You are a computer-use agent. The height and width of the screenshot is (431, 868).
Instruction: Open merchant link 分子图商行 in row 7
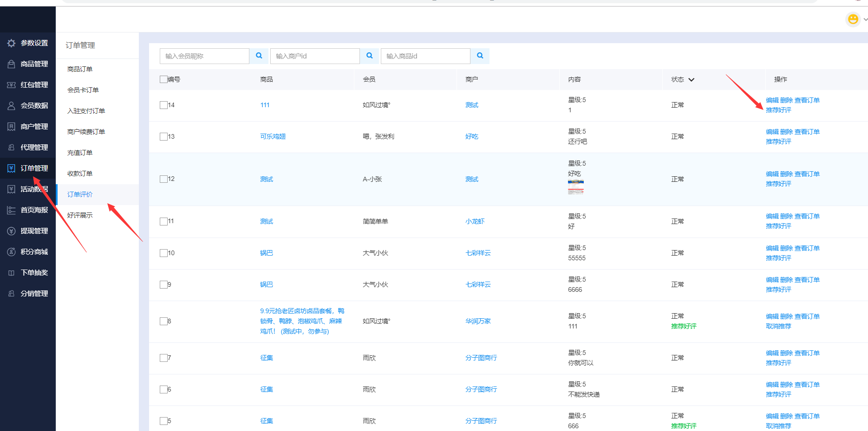pos(481,358)
